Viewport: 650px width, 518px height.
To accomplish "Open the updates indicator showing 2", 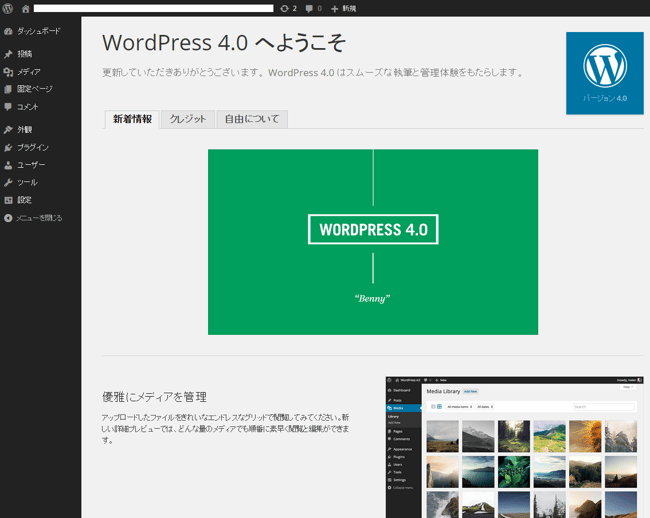I will (x=289, y=8).
